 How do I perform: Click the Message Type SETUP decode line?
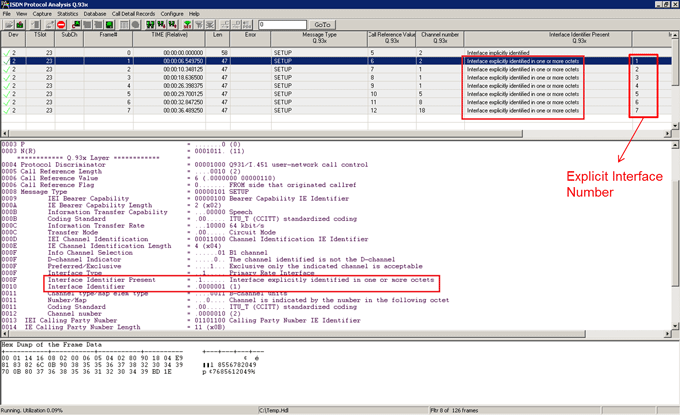point(125,192)
